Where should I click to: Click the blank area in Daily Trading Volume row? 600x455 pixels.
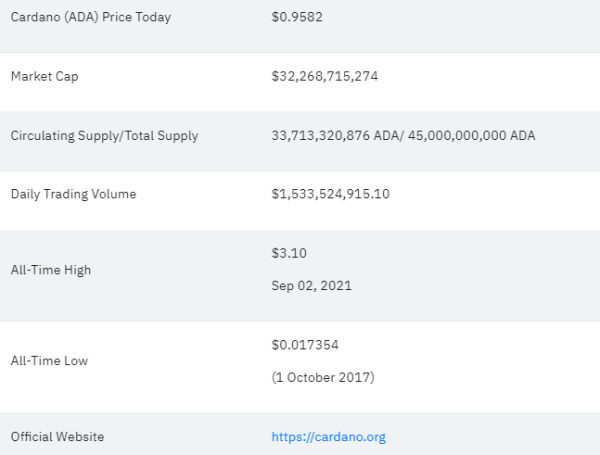click(494, 200)
